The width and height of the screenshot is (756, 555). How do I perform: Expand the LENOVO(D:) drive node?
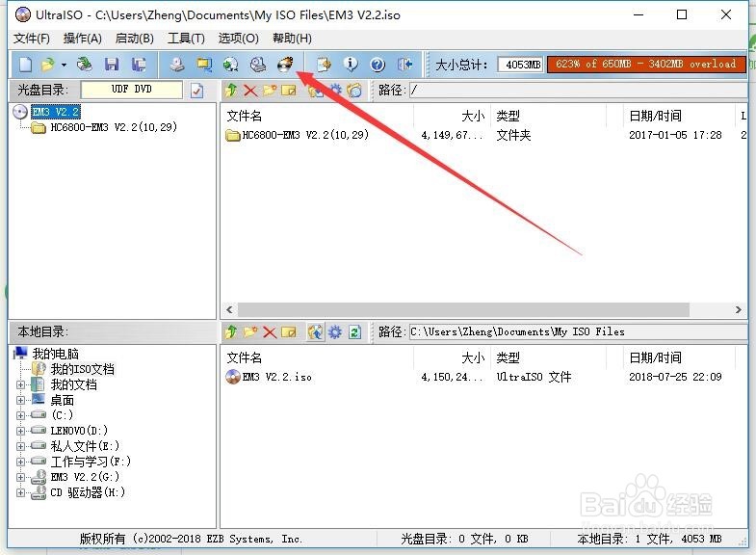coord(20,431)
